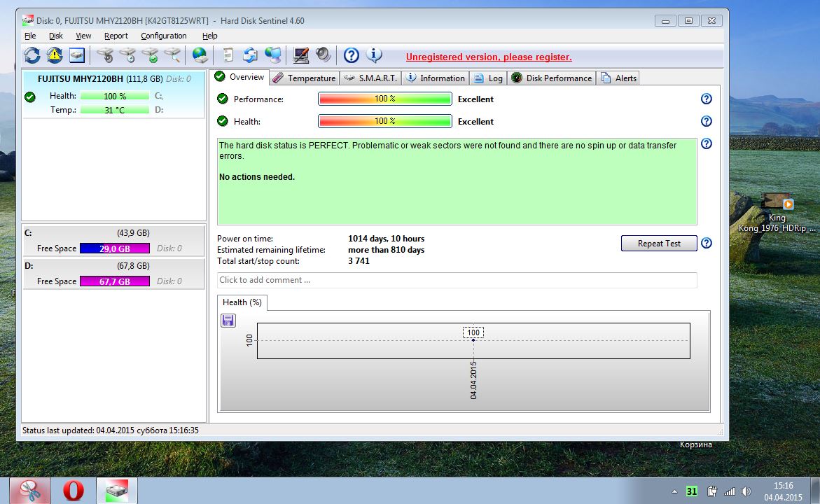Viewport: 820px width, 504px height.
Task: Click the King Kong_1976_HDRip desktop file
Action: pyautogui.click(x=777, y=213)
